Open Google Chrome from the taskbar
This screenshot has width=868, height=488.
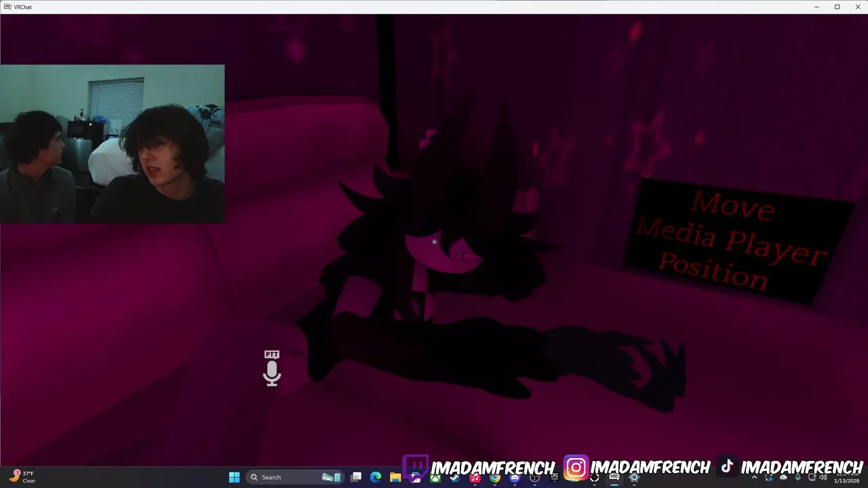tap(495, 477)
